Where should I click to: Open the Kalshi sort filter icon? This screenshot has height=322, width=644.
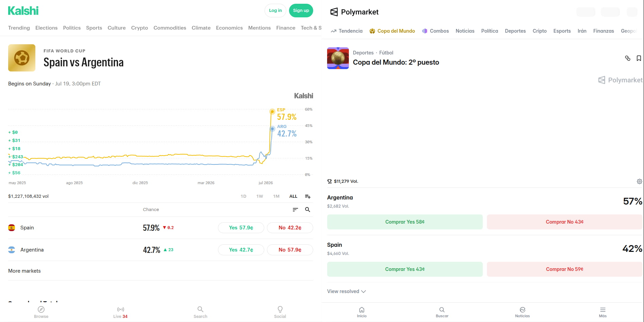pyautogui.click(x=295, y=210)
